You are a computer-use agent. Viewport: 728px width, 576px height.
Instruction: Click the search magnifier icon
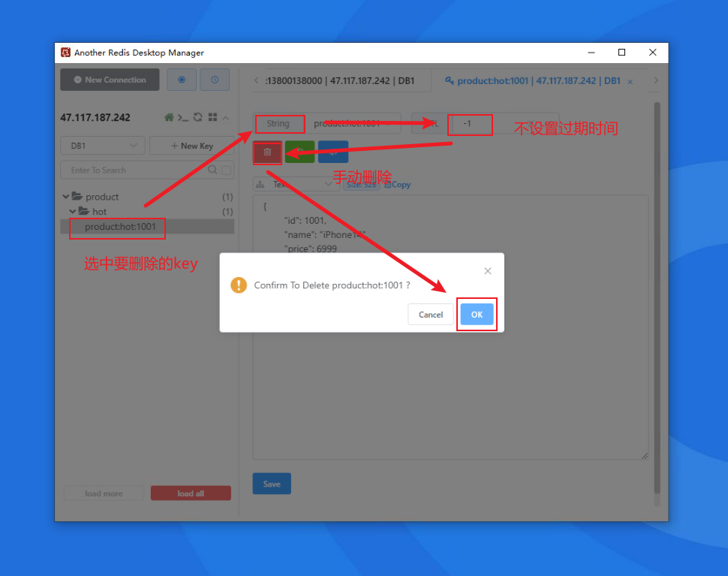pyautogui.click(x=212, y=170)
